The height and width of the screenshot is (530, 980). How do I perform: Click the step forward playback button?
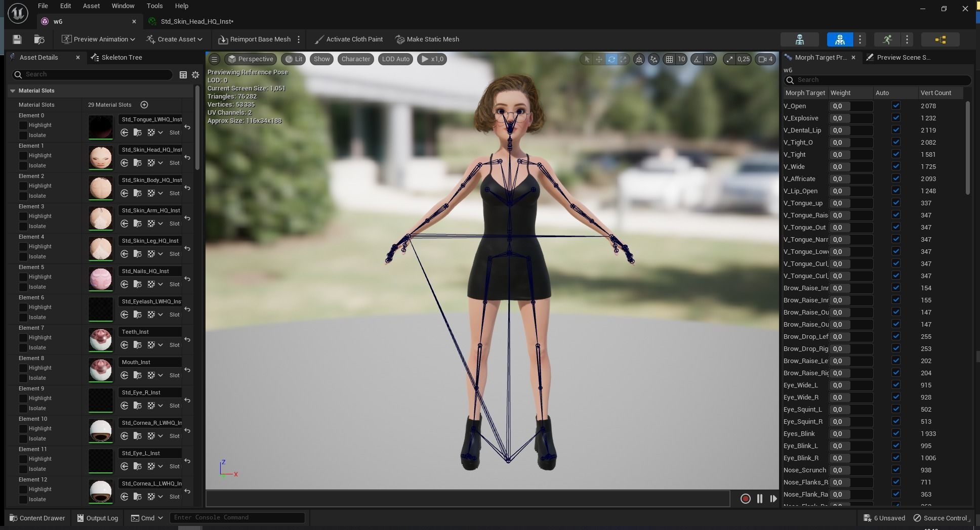pos(773,499)
